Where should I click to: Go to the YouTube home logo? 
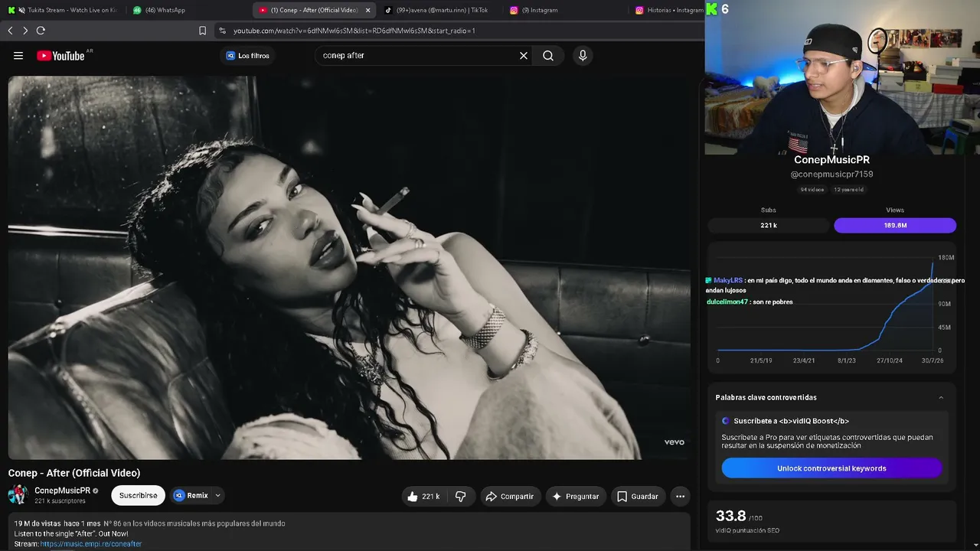60,56
